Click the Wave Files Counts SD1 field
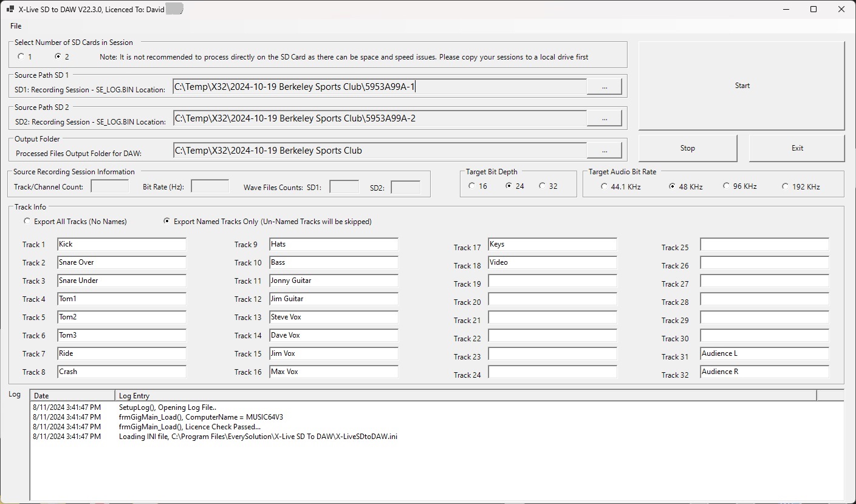This screenshot has width=856, height=504. (x=344, y=187)
